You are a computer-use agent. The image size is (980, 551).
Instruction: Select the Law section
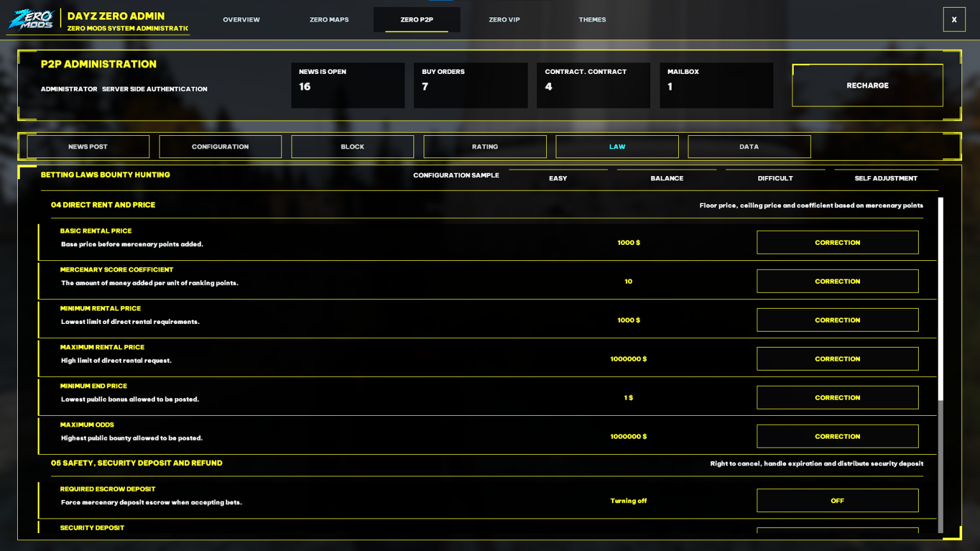(617, 147)
